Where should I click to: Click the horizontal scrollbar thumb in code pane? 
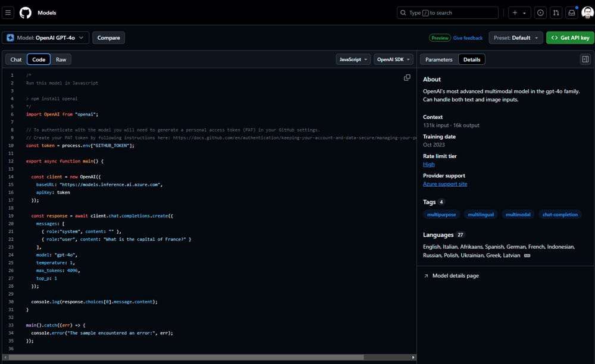(186, 357)
